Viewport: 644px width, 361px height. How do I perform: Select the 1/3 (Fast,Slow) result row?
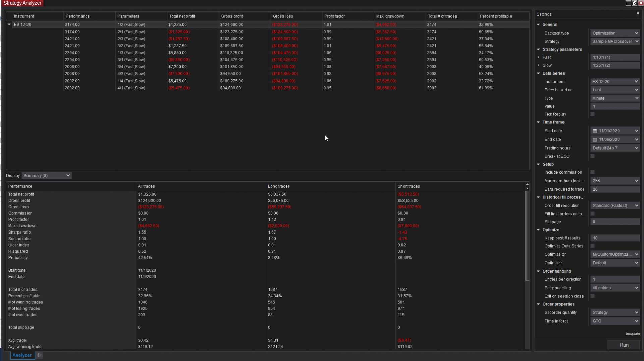pyautogui.click(x=268, y=53)
